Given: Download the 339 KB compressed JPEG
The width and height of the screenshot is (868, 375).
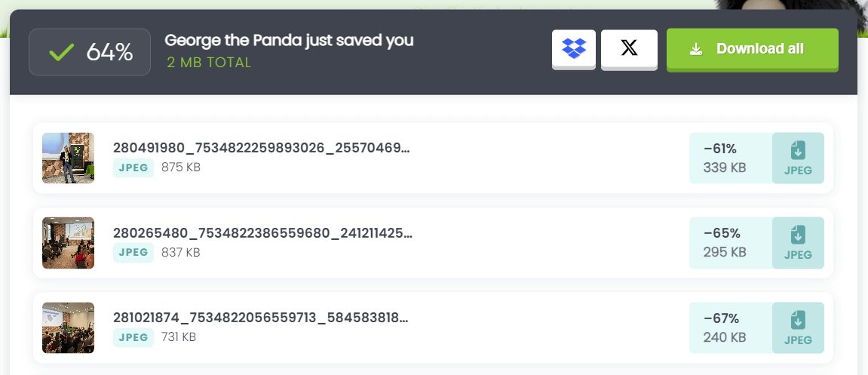Looking at the screenshot, I should click(x=798, y=158).
